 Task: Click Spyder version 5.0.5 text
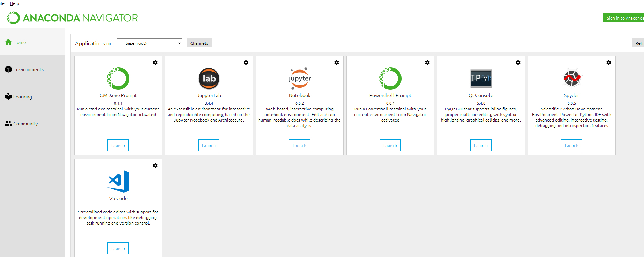pyautogui.click(x=572, y=103)
